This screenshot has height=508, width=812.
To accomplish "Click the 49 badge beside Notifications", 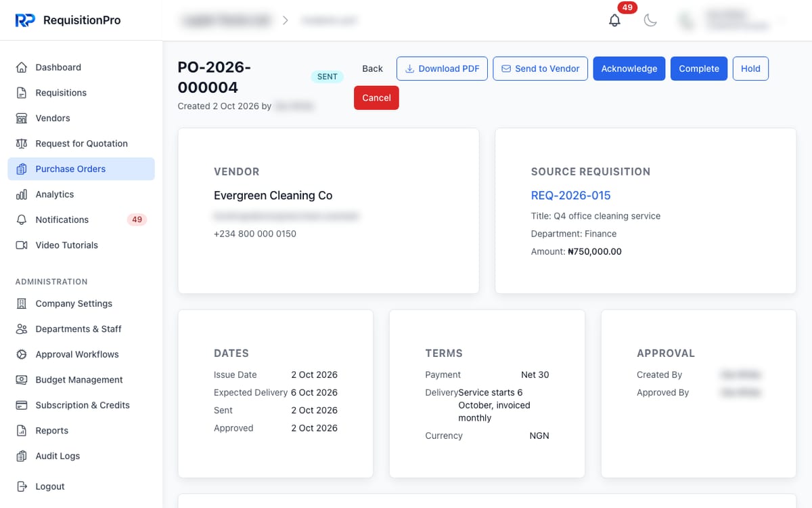I will (137, 219).
